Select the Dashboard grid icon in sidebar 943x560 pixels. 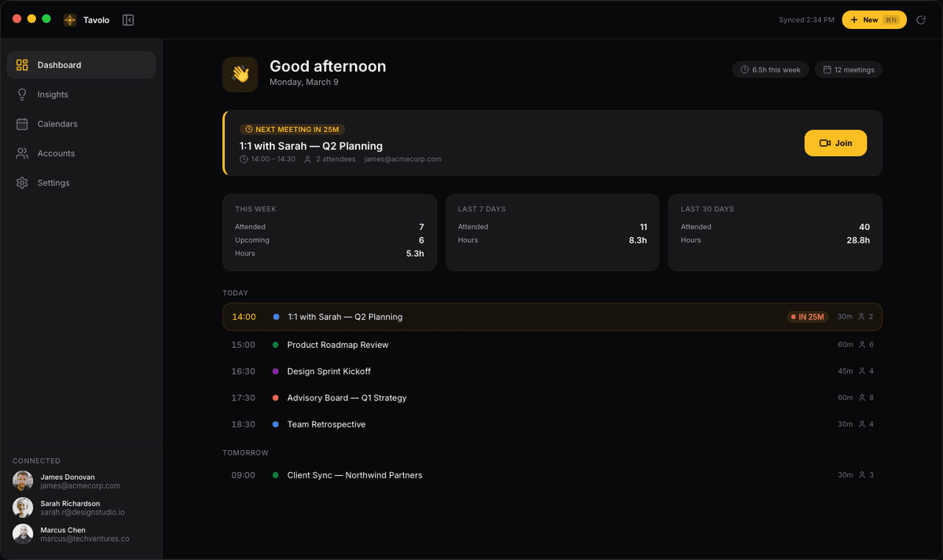point(22,64)
